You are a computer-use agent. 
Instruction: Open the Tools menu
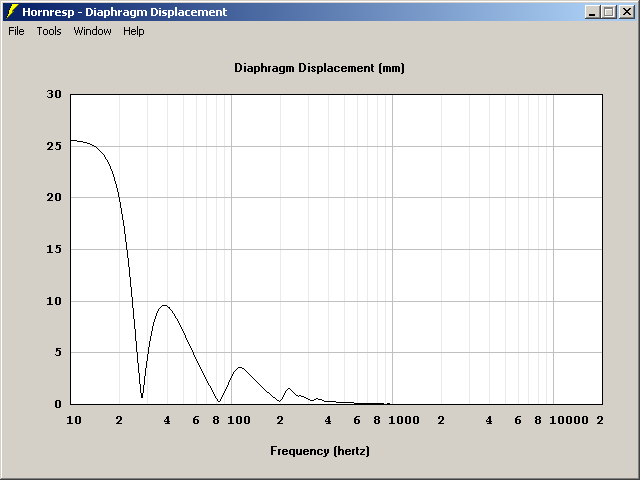click(49, 31)
